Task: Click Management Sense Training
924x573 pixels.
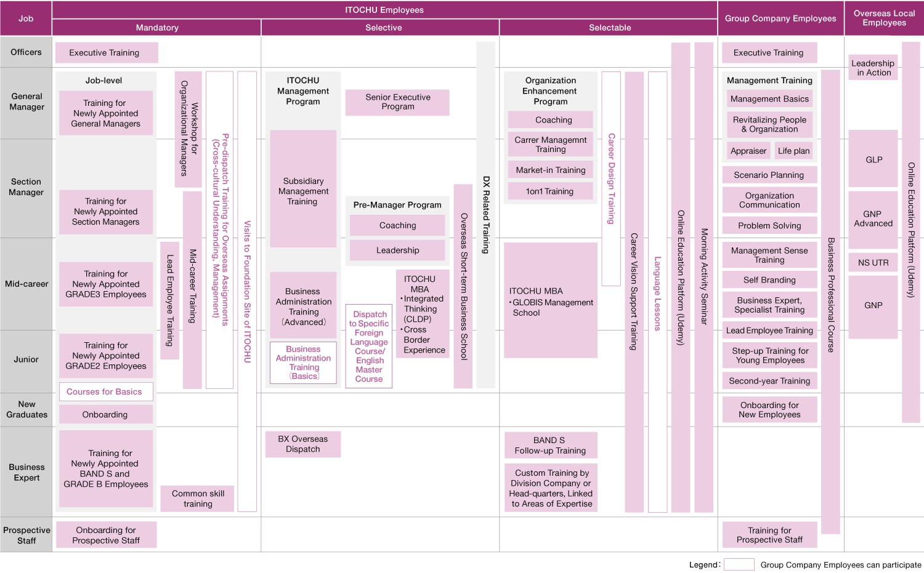Action: [769, 255]
